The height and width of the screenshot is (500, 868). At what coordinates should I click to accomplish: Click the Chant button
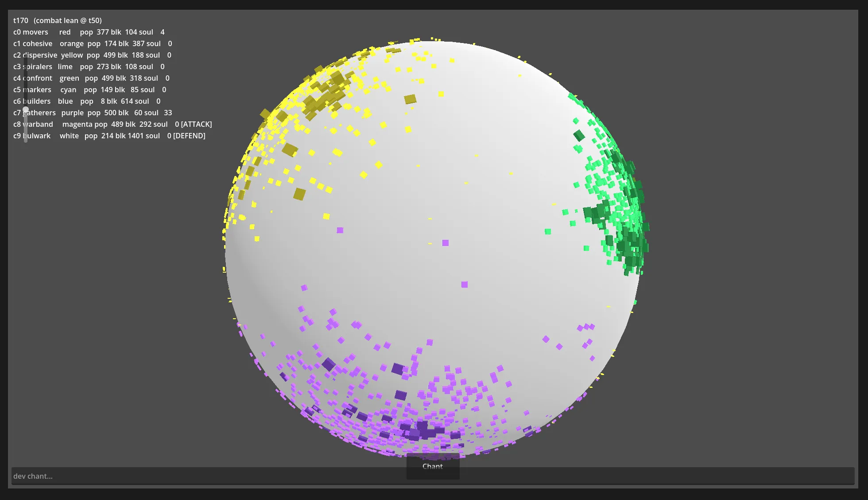click(433, 466)
